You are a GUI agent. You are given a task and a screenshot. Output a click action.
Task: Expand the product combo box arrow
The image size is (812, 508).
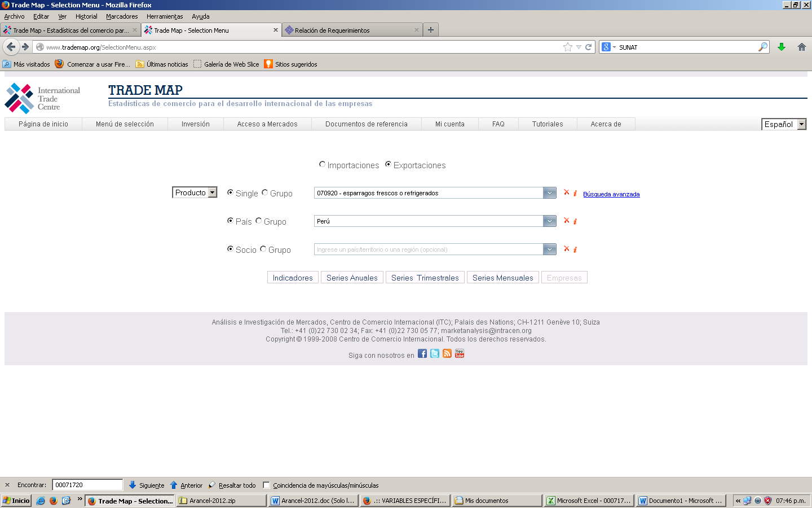tap(550, 192)
